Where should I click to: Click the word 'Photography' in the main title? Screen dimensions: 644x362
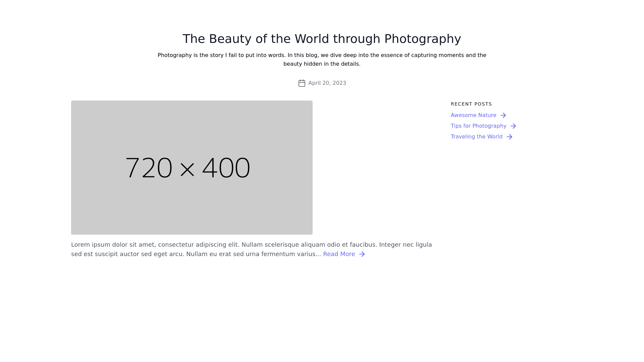422,39
